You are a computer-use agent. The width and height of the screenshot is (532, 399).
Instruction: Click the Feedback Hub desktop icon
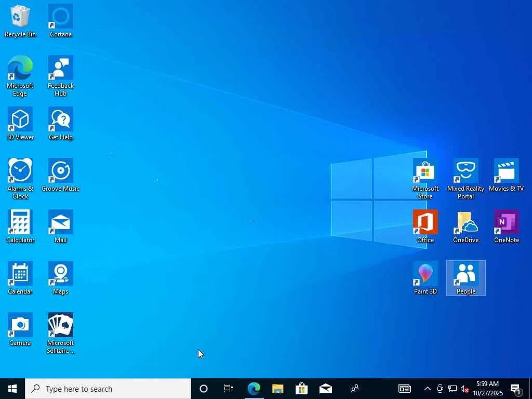[x=61, y=76]
